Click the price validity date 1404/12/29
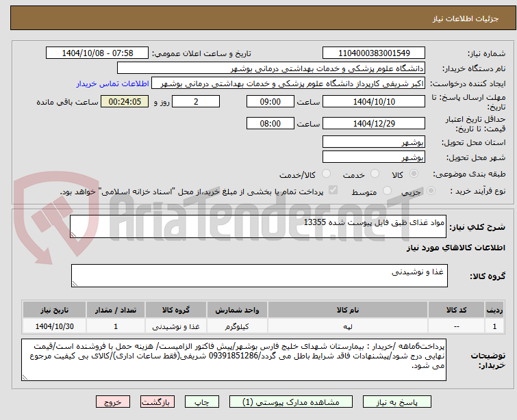Screen dimensions: 517x420 (374, 123)
